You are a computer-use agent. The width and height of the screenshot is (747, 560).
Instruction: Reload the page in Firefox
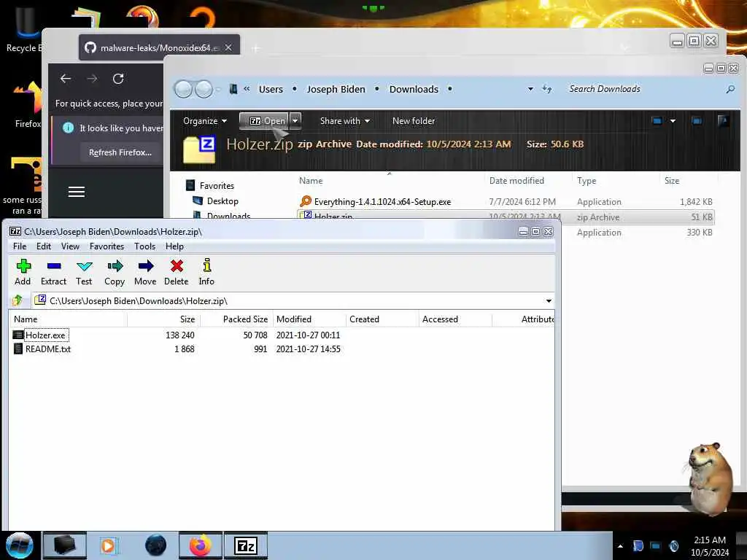coord(118,79)
